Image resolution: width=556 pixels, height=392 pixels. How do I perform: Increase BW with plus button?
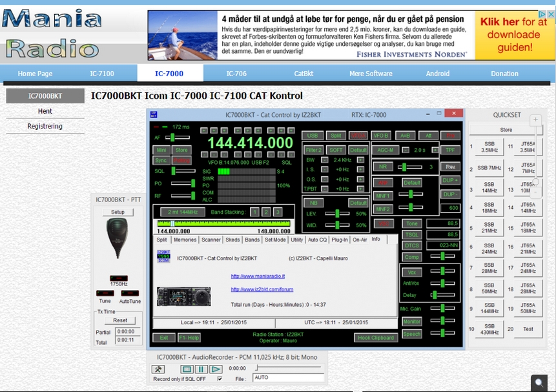tap(360, 160)
